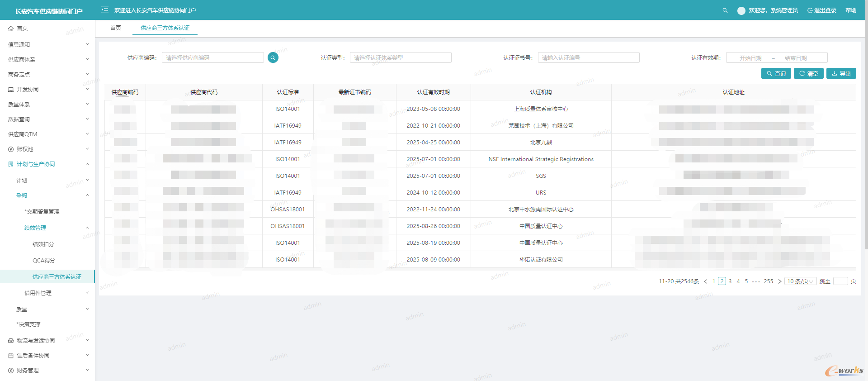Open QCA得分 in the sidebar
Screen dimensions: 868x381
click(x=44, y=260)
